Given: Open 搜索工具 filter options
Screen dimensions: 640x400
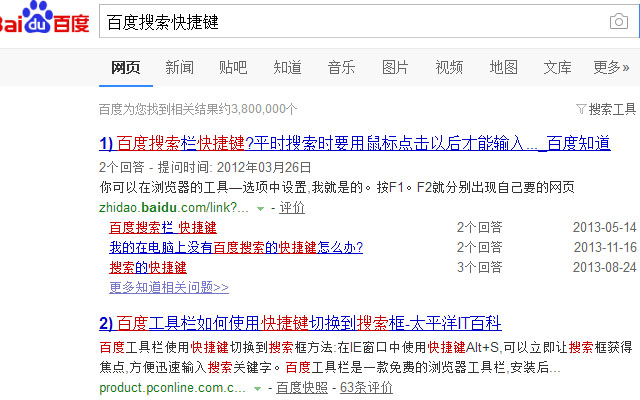Looking at the screenshot, I should click(612, 109).
